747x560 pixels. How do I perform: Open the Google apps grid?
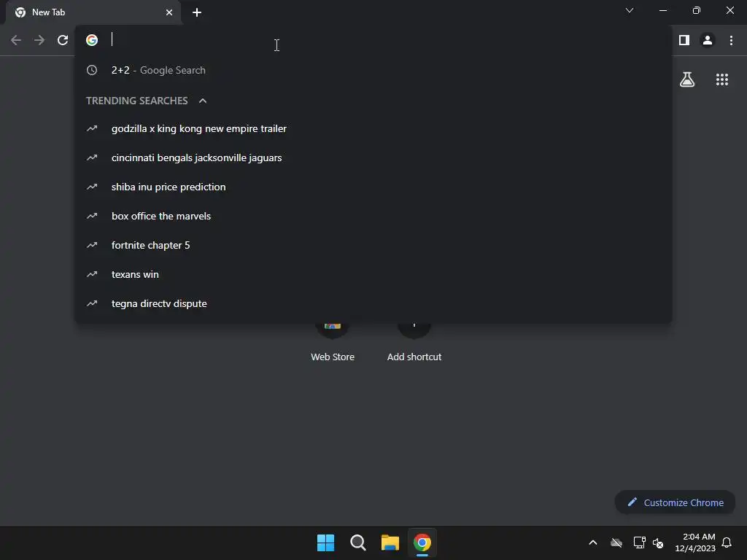[722, 79]
